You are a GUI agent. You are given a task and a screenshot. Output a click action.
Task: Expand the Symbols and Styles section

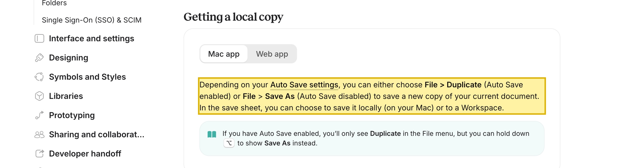87,77
